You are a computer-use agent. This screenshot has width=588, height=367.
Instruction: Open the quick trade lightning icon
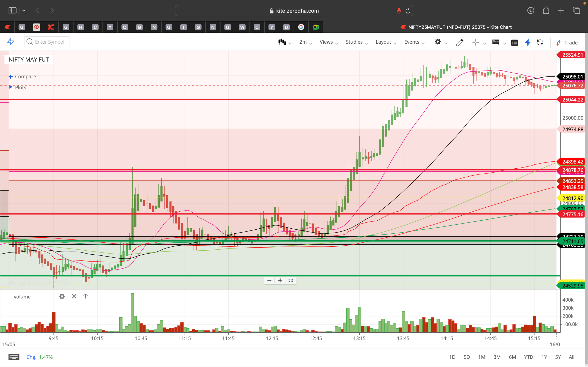click(528, 43)
